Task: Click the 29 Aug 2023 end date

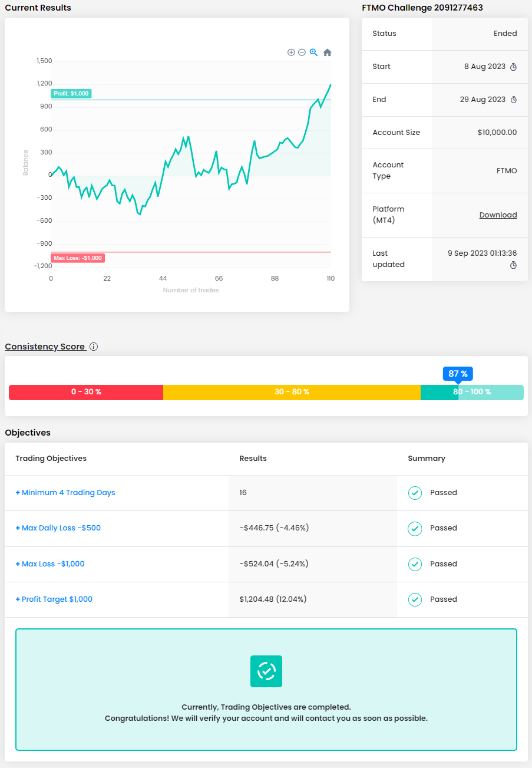Action: tap(483, 100)
